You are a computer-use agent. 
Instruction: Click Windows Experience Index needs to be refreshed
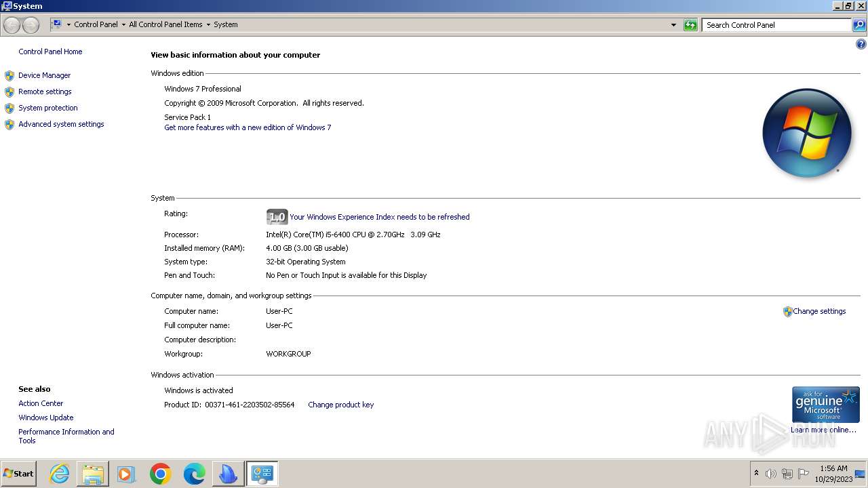pyautogui.click(x=380, y=217)
